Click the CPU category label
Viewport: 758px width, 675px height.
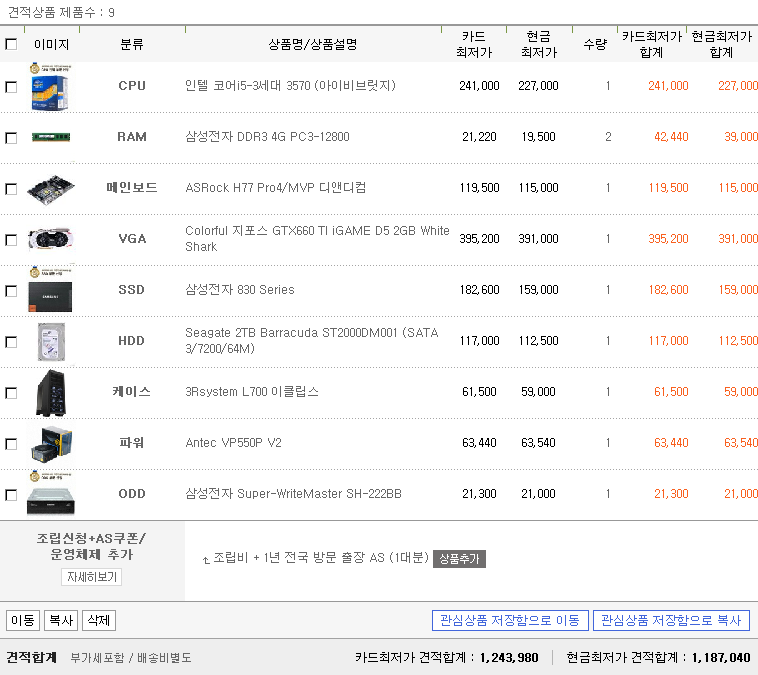(x=132, y=86)
